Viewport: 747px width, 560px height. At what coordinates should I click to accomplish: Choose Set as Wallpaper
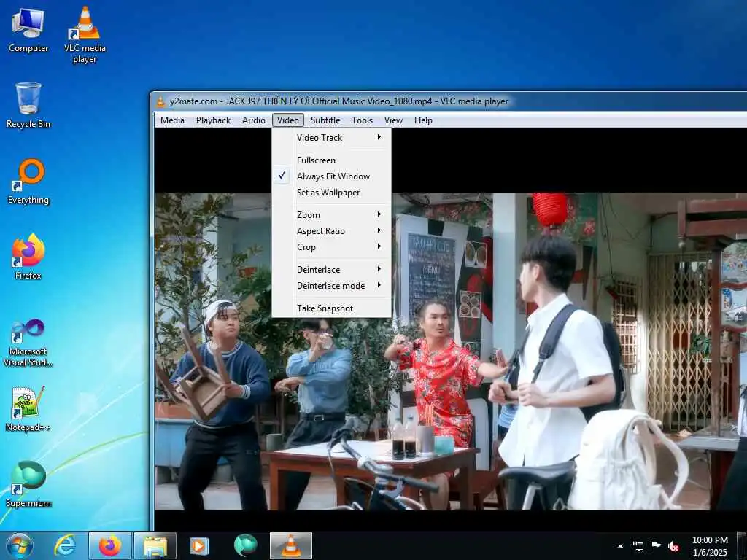pyautogui.click(x=332, y=192)
